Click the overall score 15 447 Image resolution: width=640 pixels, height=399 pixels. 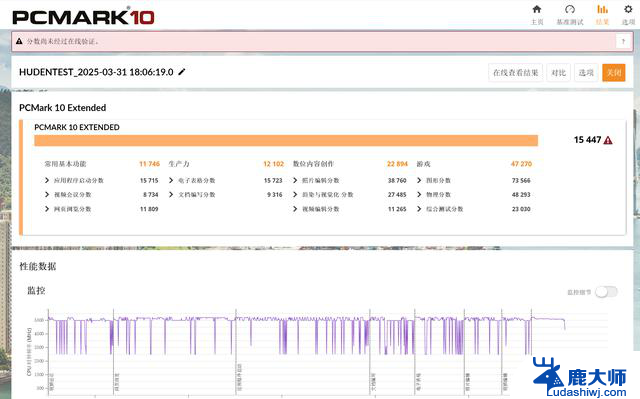[x=587, y=140]
